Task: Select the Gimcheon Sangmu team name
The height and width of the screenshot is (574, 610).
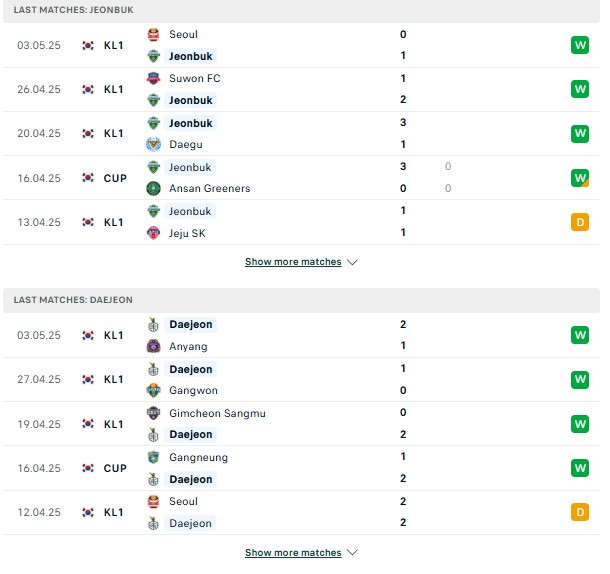Action: point(217,413)
